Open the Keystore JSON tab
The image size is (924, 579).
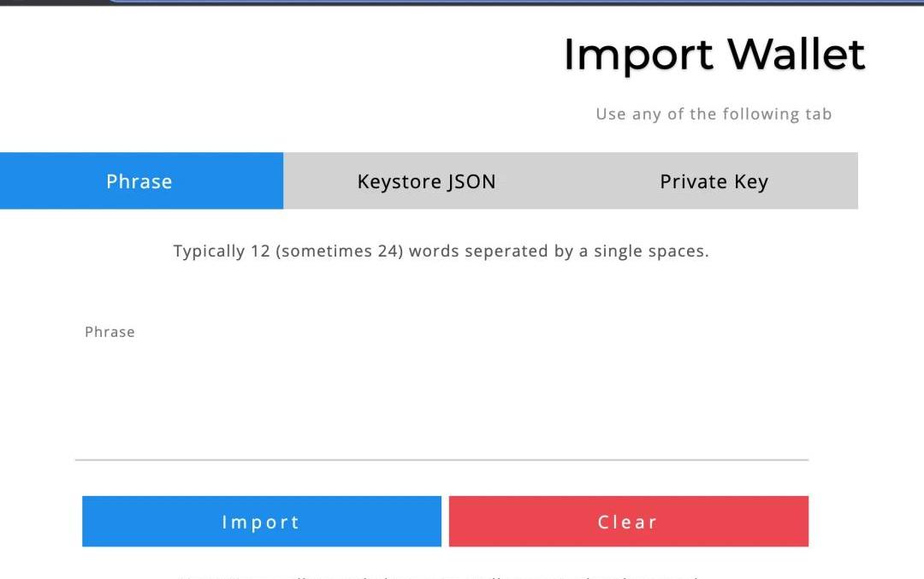pyautogui.click(x=426, y=181)
